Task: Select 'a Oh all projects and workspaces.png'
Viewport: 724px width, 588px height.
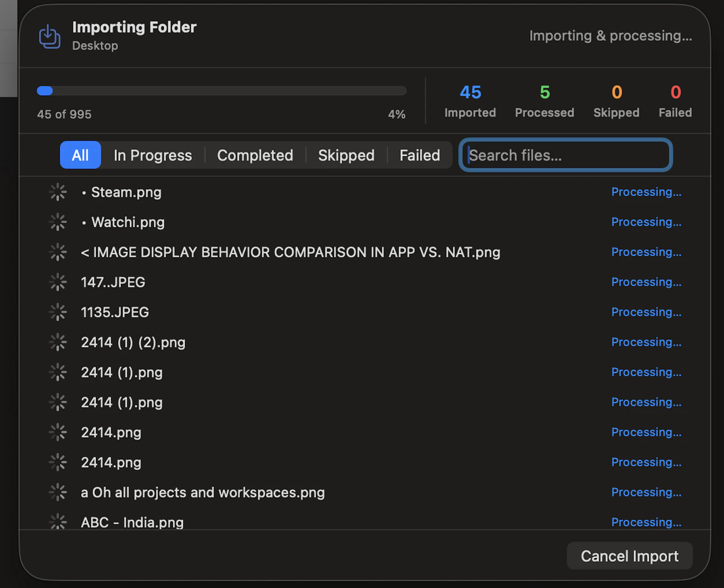Action: [203, 492]
